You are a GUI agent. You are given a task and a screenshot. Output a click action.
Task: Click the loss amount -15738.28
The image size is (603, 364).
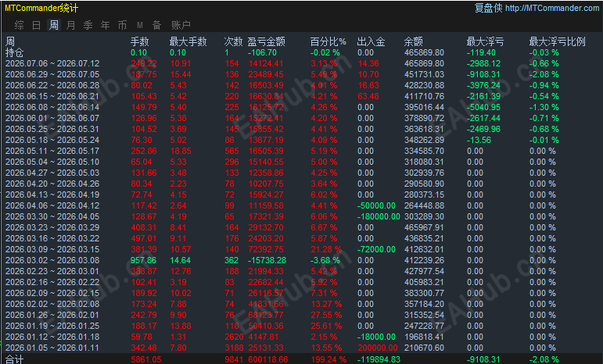[x=267, y=260]
